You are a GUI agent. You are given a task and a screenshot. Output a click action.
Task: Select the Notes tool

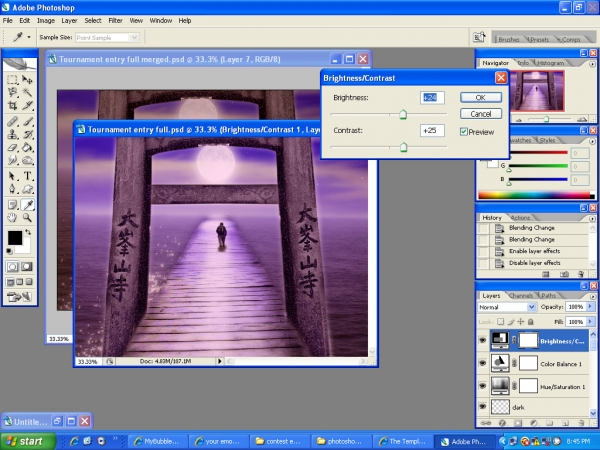pos(12,205)
